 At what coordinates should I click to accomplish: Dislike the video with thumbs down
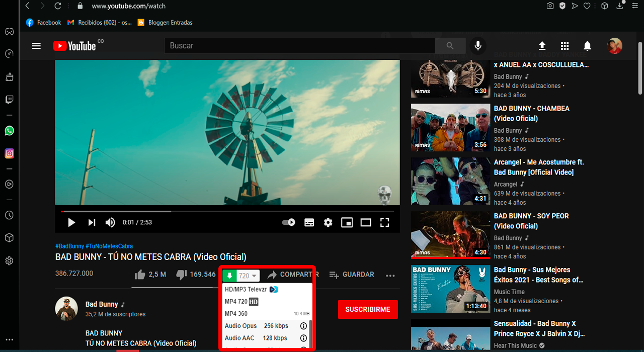coord(182,275)
